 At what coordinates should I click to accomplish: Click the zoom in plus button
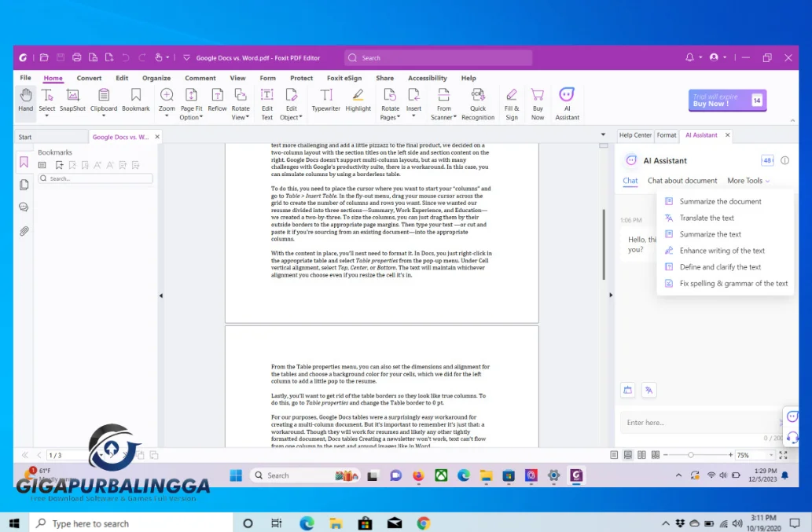point(730,455)
